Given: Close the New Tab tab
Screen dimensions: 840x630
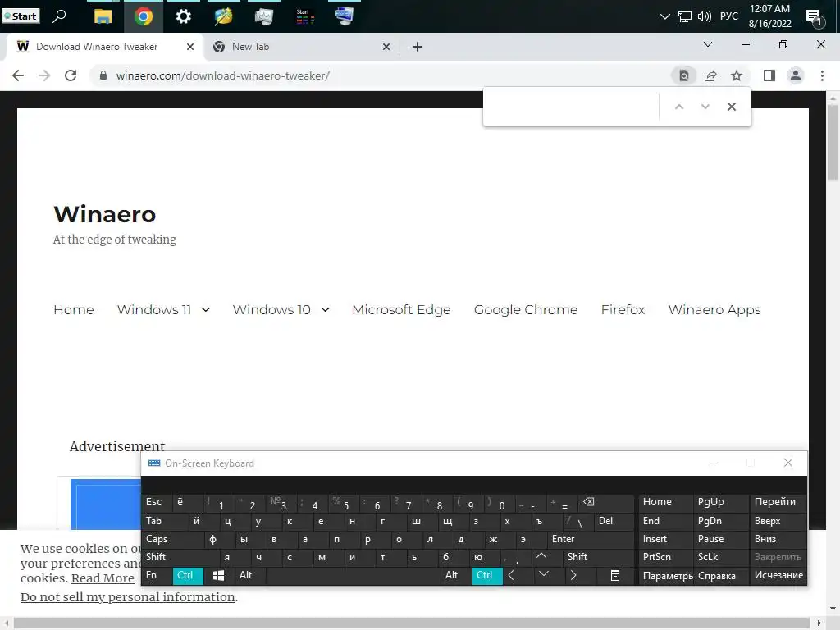Looking at the screenshot, I should point(386,47).
